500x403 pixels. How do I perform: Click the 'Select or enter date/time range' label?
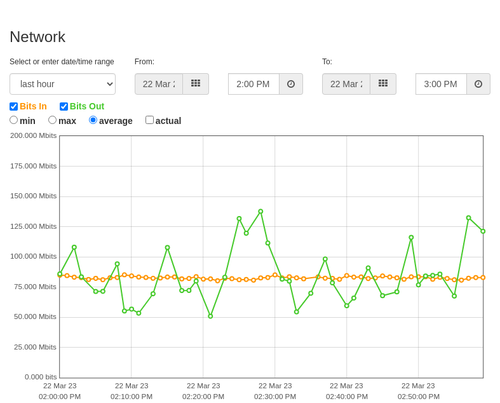(x=62, y=62)
